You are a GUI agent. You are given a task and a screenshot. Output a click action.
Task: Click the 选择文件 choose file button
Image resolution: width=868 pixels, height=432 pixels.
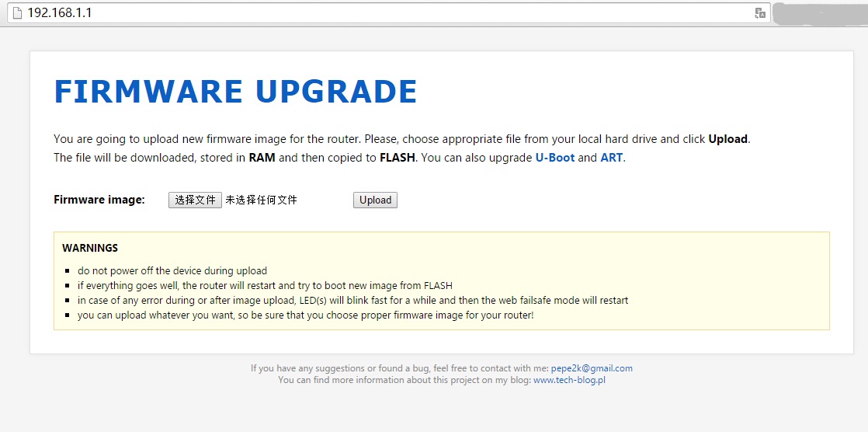(195, 200)
